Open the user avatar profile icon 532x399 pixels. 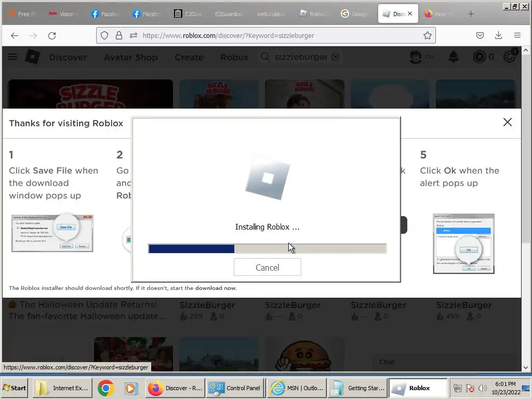click(x=416, y=57)
